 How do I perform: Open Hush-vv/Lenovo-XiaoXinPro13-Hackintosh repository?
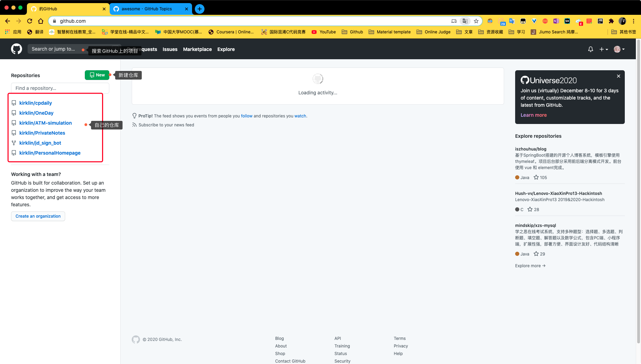click(x=558, y=193)
